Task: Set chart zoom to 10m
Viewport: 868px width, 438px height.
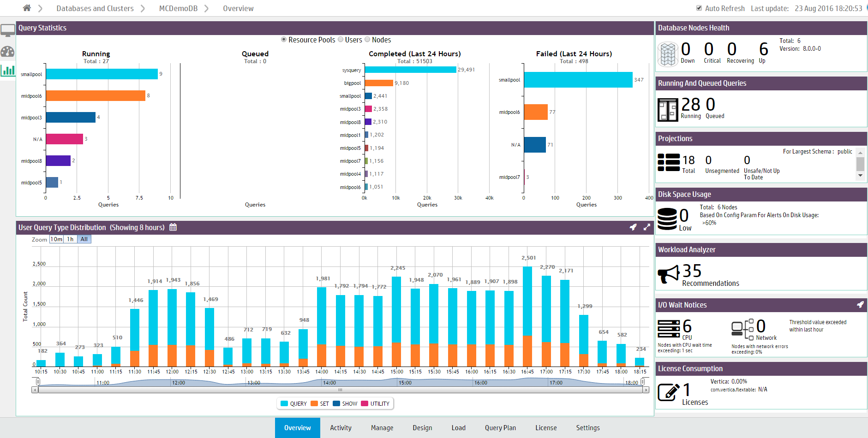Action: pyautogui.click(x=56, y=239)
